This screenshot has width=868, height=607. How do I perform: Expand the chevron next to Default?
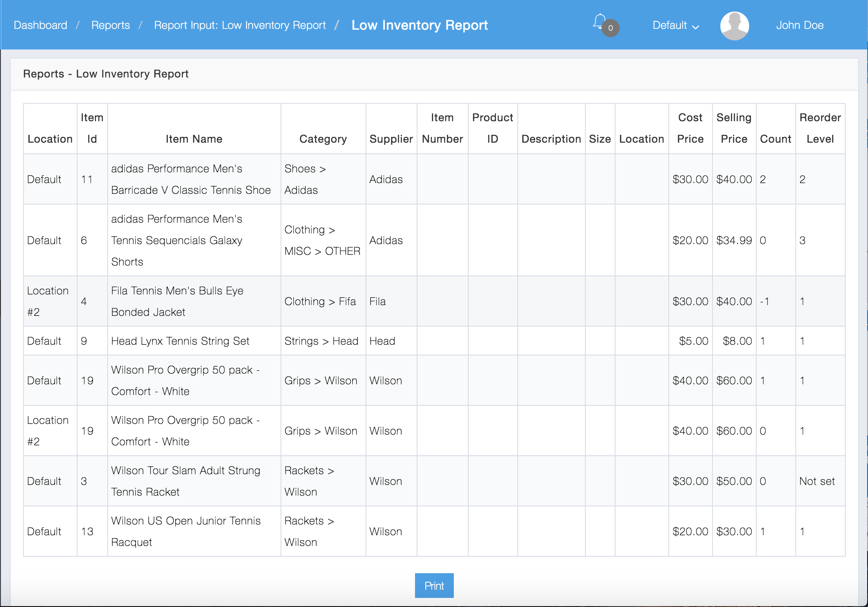click(x=696, y=27)
